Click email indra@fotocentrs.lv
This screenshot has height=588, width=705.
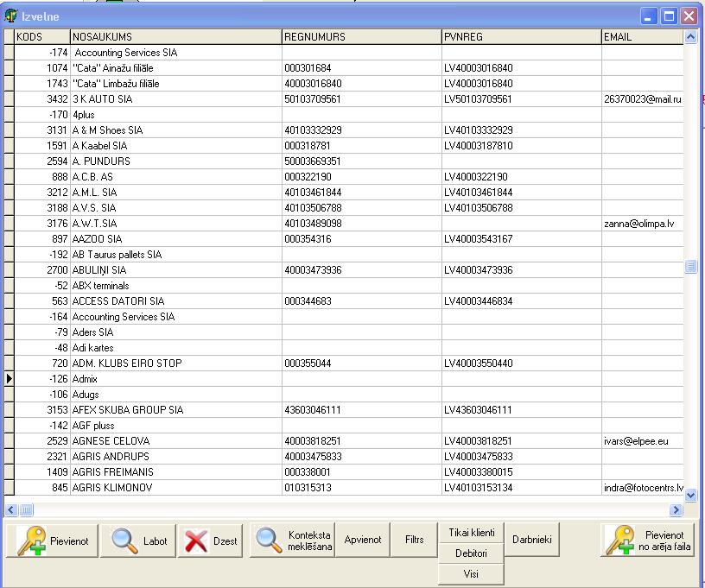(x=644, y=488)
